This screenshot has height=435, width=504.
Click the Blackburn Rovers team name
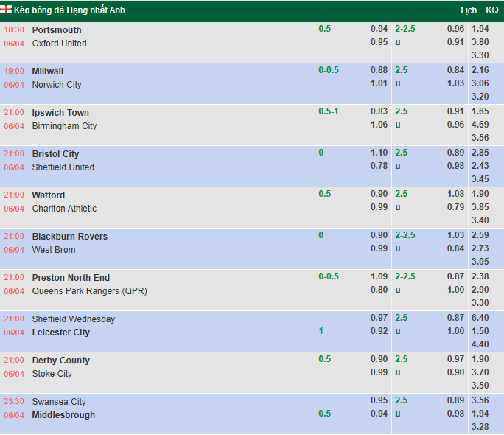(70, 237)
